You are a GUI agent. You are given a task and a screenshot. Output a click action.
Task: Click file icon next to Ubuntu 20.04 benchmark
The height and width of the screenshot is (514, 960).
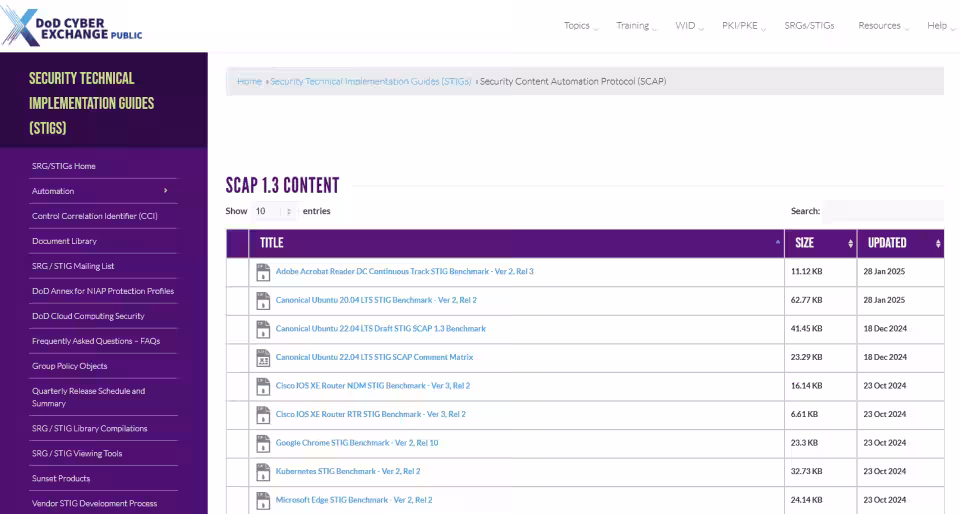(263, 300)
